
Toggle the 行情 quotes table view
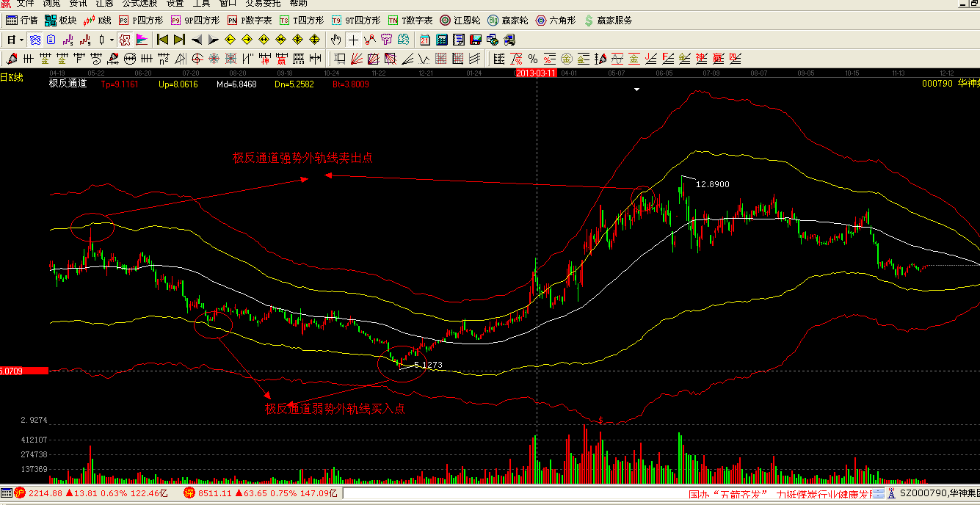click(22, 21)
